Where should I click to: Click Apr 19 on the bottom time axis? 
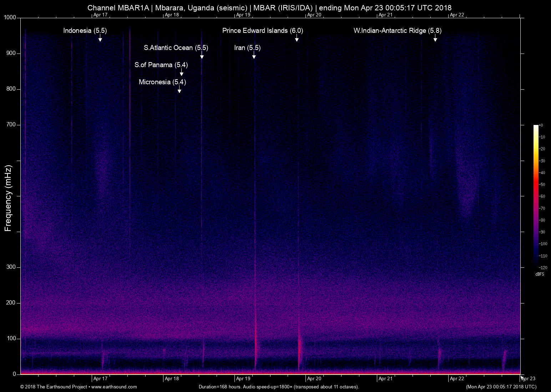coord(243,379)
